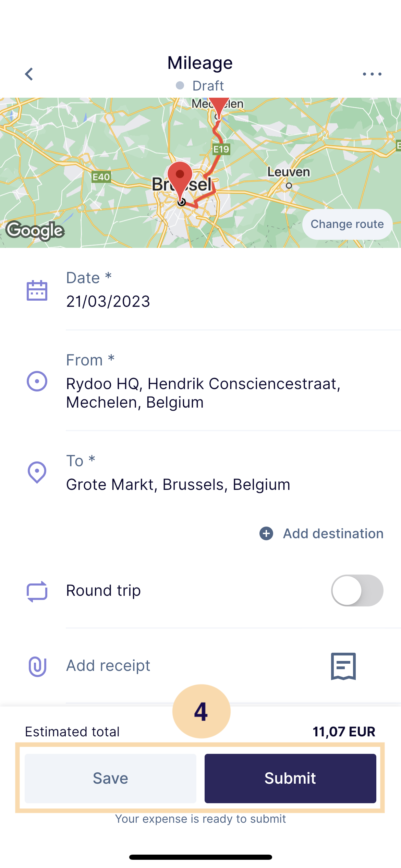Toggle the Round trip switch

(x=357, y=590)
